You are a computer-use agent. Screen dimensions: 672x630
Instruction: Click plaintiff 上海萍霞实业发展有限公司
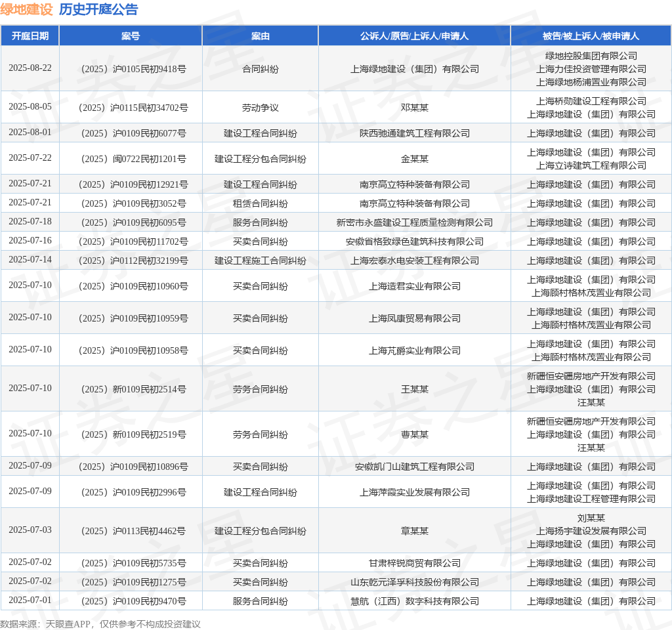[x=415, y=492]
